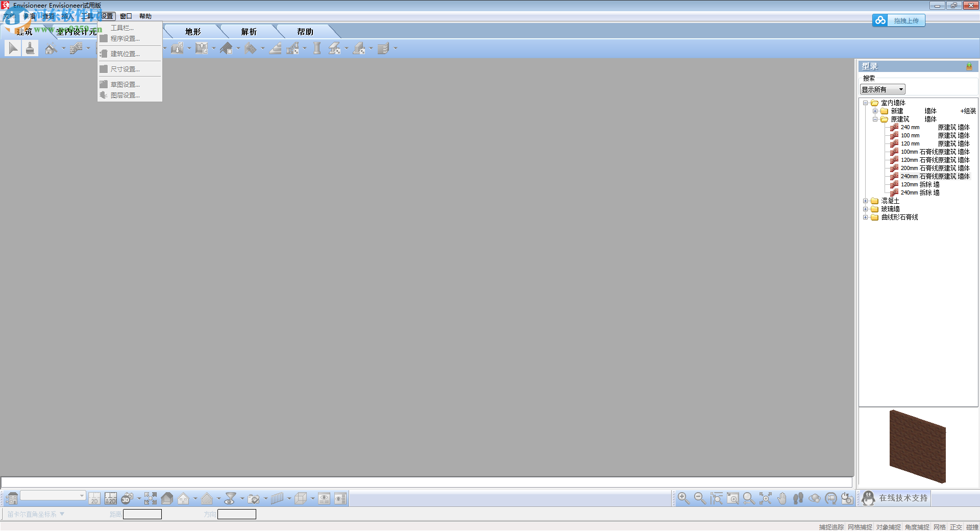Click the roof tool icon

(x=226, y=49)
